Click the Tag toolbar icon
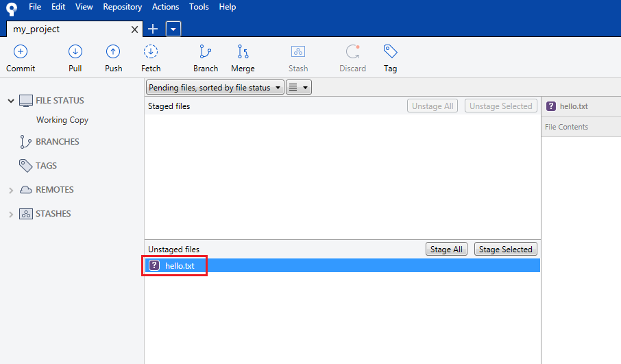Image resolution: width=621 pixels, height=364 pixels. click(x=390, y=52)
